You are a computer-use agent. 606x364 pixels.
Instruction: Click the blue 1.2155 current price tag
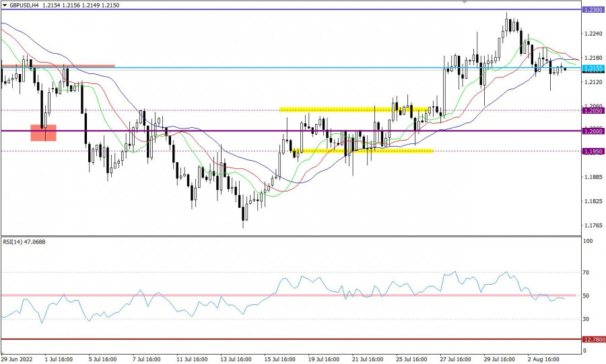click(593, 69)
